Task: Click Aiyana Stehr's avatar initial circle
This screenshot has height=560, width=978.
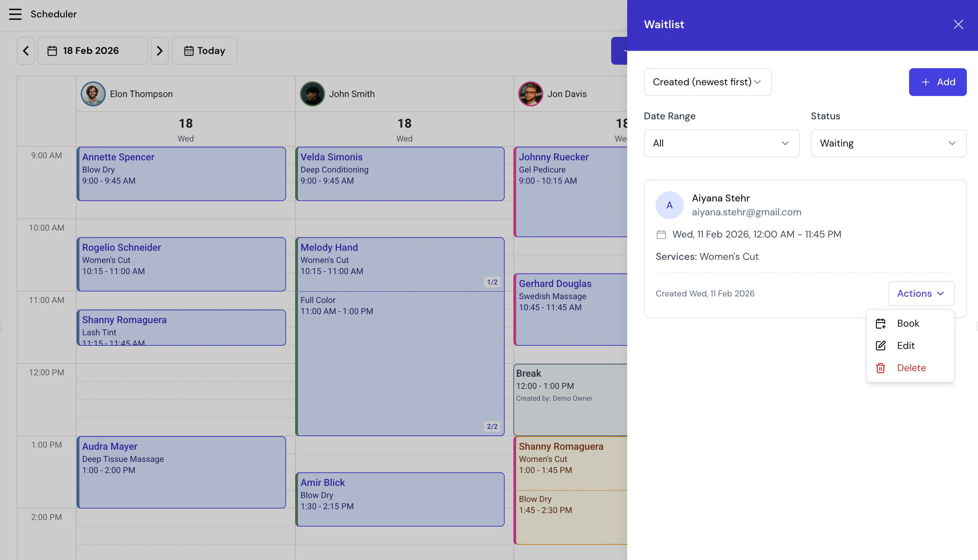Action: click(x=669, y=205)
